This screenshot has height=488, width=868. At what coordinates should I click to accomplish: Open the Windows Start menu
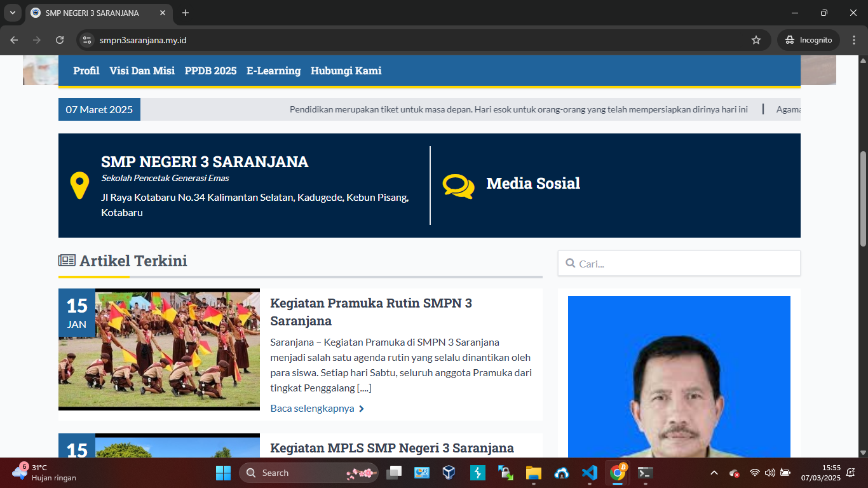[224, 473]
